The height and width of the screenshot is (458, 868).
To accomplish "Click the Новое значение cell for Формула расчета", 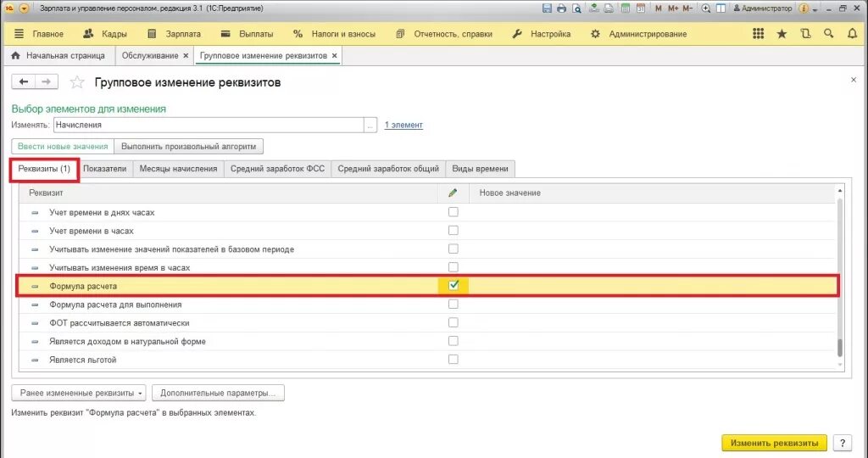I will [x=652, y=286].
